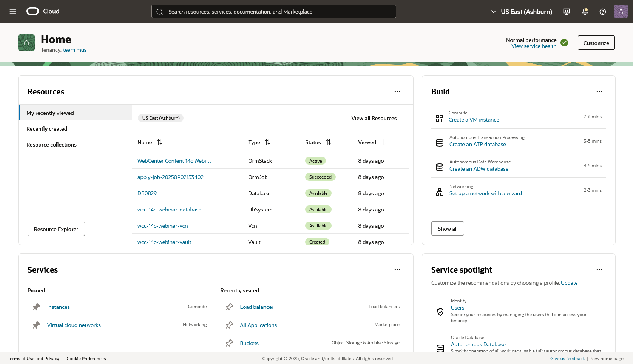Click the Customize button

596,43
